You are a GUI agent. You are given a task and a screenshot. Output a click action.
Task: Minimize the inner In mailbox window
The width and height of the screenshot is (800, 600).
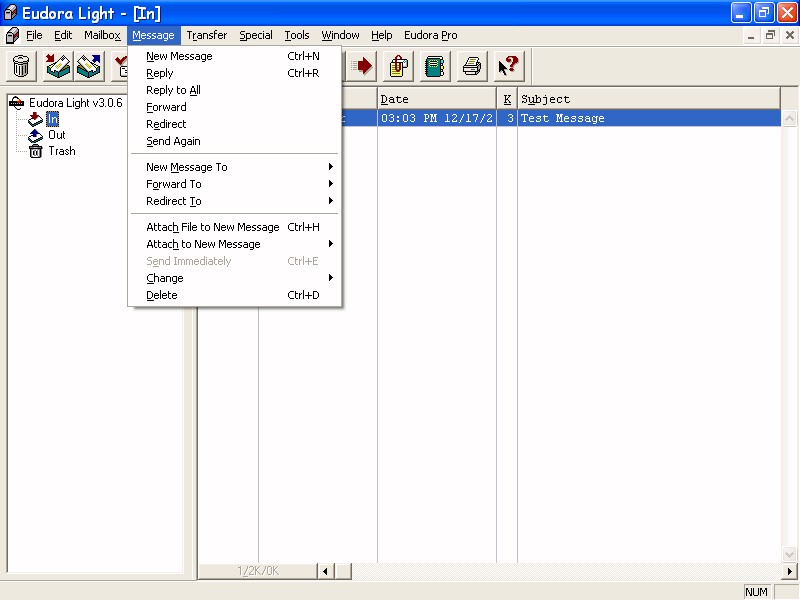(x=751, y=36)
